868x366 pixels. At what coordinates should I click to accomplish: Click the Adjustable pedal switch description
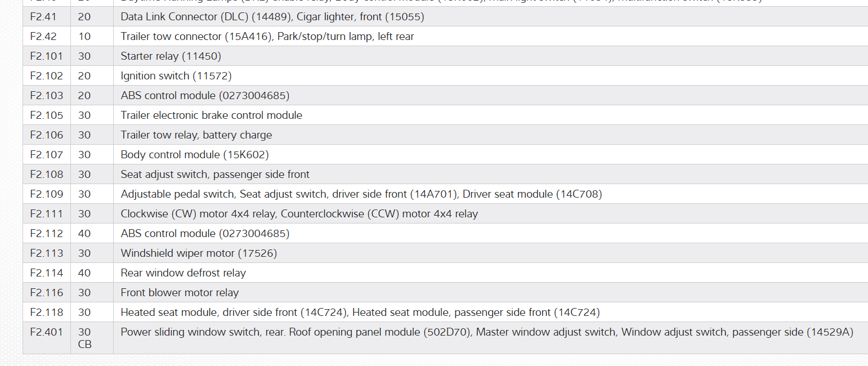click(361, 194)
